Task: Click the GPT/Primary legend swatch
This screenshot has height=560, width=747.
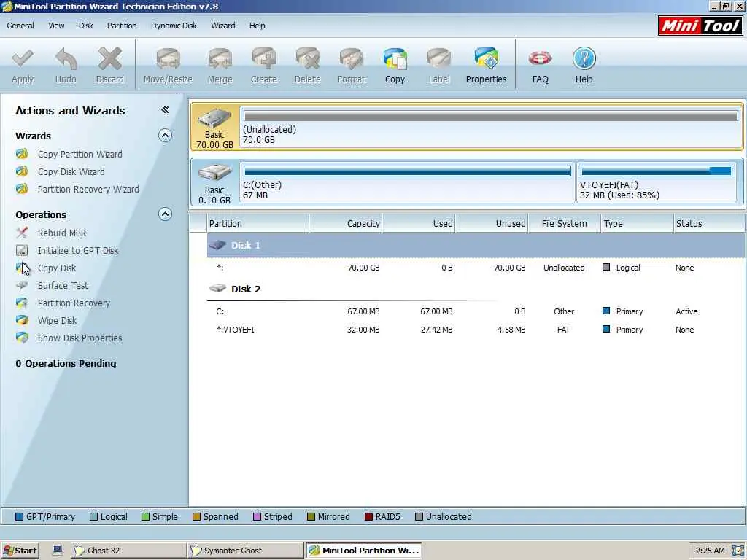Action: 19,517
